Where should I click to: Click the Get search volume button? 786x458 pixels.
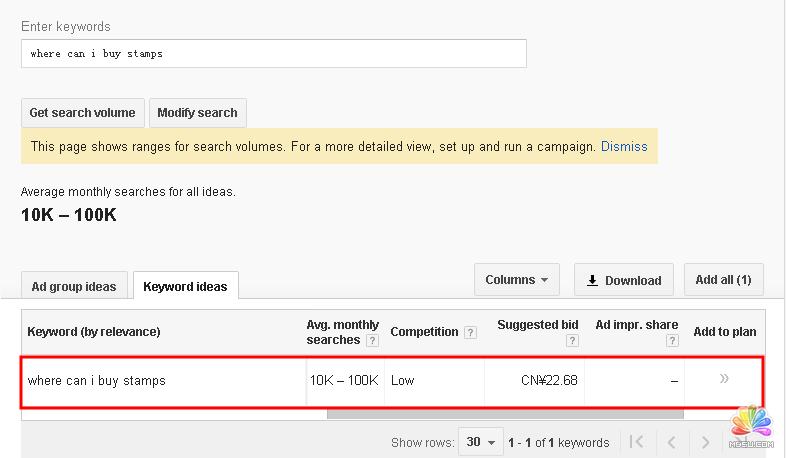tap(82, 113)
